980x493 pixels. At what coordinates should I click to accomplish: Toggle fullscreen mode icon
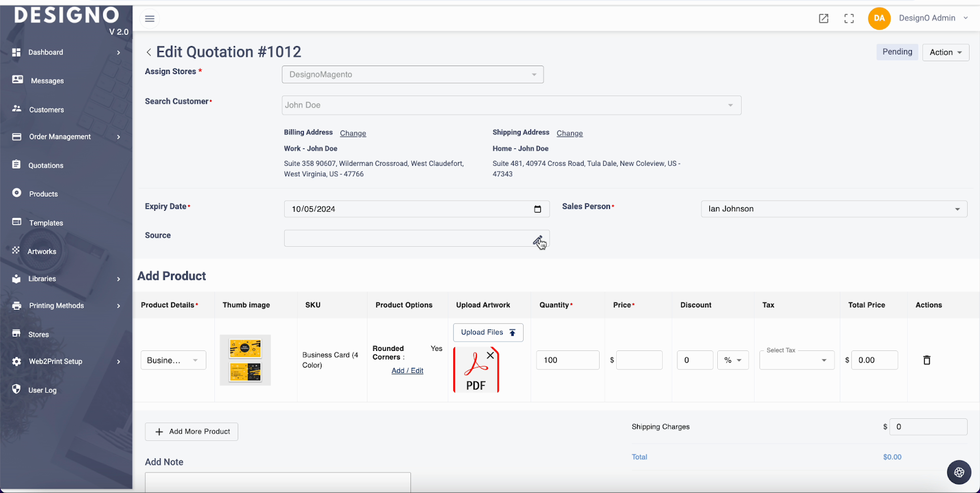[x=849, y=18]
